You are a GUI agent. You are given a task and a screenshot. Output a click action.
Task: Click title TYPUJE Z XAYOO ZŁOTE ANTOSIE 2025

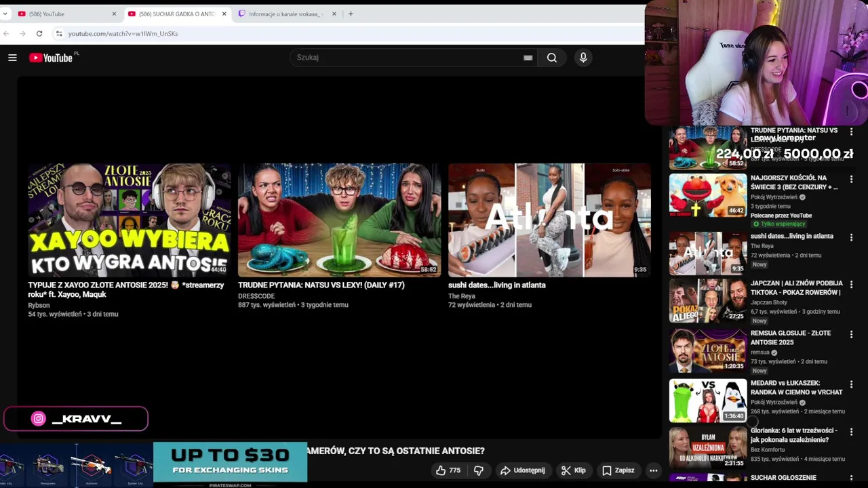[126, 289]
